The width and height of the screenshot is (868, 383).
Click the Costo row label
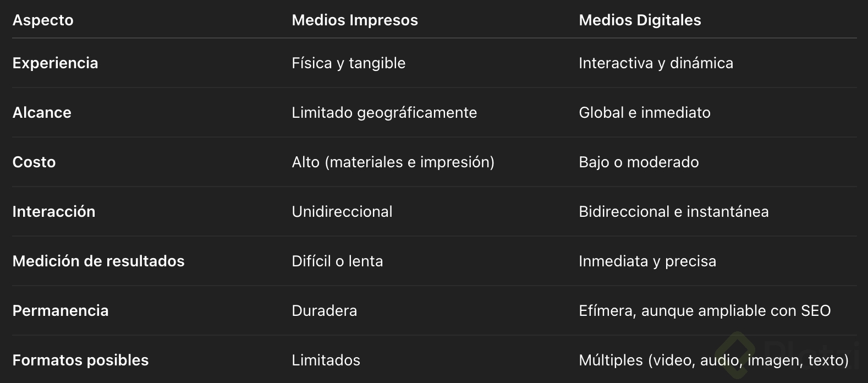point(34,162)
